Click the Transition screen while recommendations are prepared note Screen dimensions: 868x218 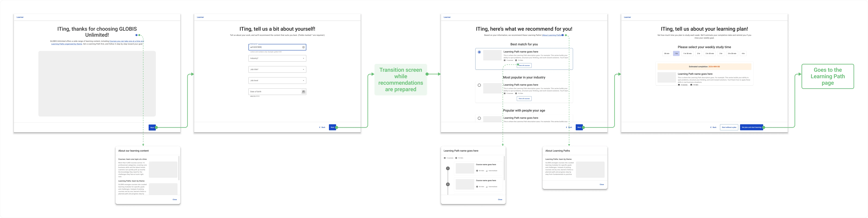[401, 80]
